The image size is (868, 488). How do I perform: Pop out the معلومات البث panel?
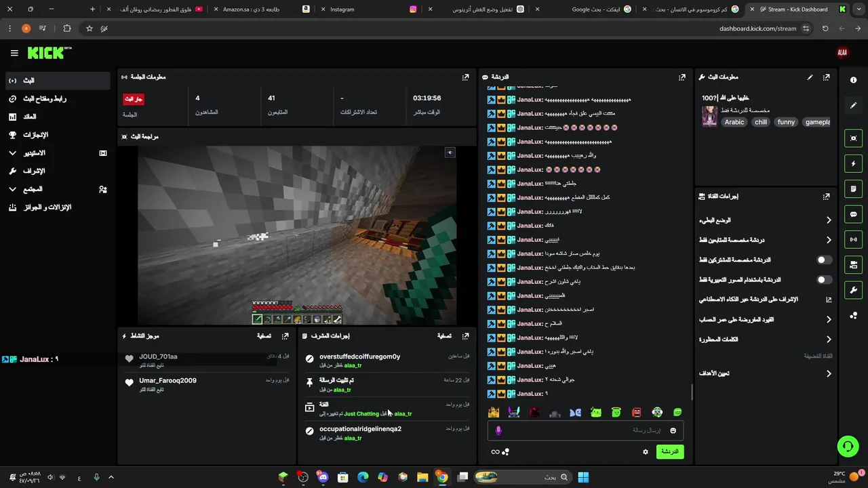tap(826, 77)
